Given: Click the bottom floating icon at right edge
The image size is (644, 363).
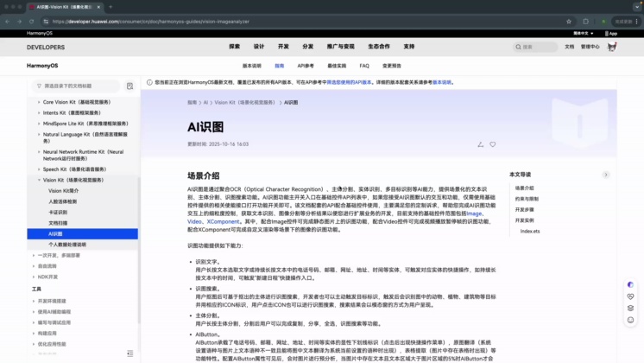Looking at the screenshot, I should (630, 319).
